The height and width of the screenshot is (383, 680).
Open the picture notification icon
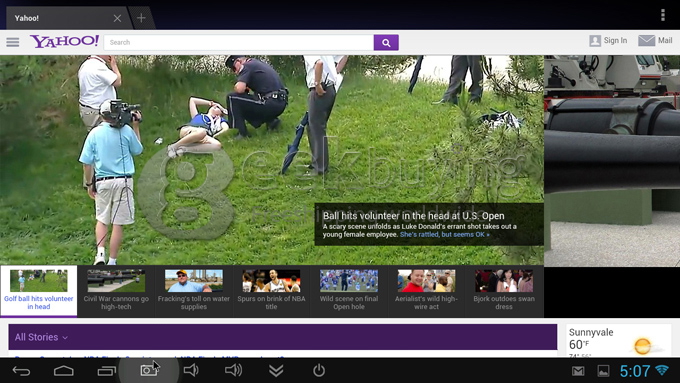[603, 371]
